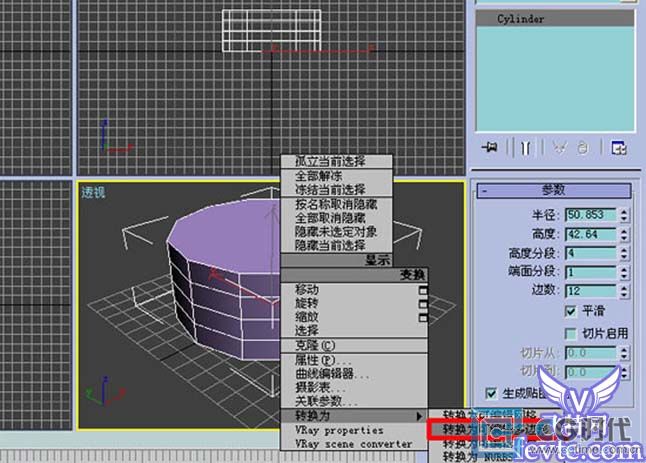Click the 高度分段 value field
The image size is (646, 463).
coord(590,253)
